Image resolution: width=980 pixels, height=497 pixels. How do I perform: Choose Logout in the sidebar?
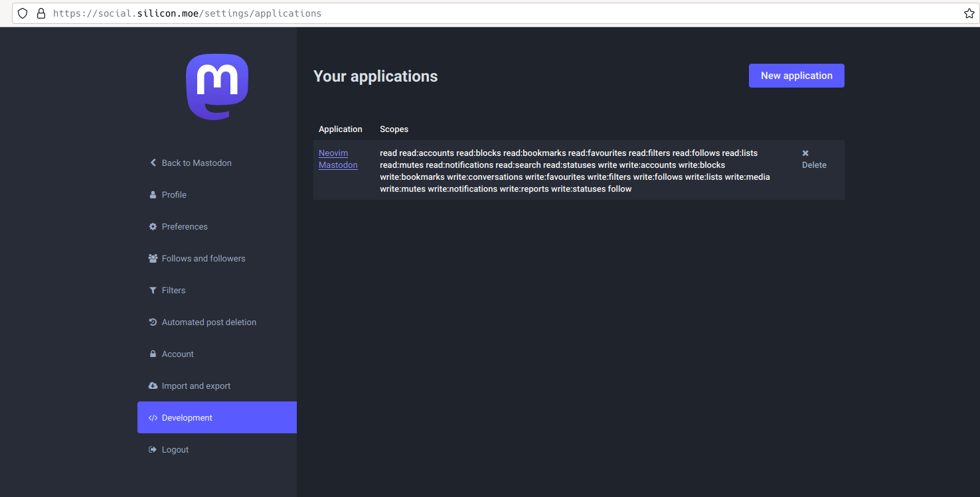tap(217, 449)
